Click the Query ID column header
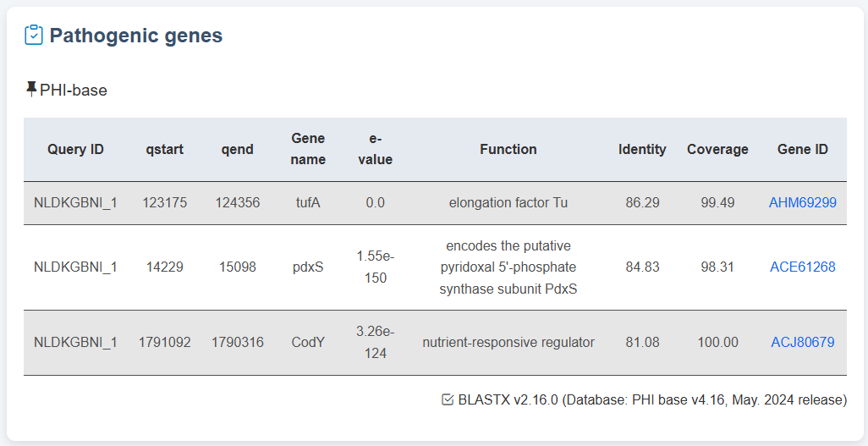The width and height of the screenshot is (868, 446). 75,150
